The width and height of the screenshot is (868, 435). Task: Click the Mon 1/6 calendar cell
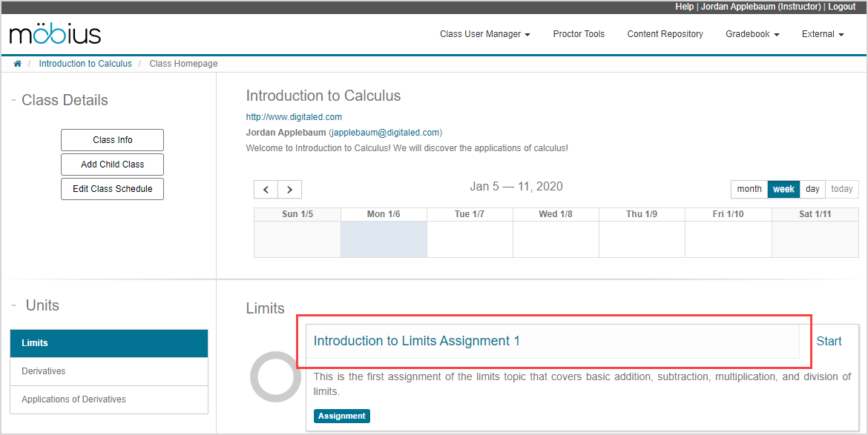[384, 239]
